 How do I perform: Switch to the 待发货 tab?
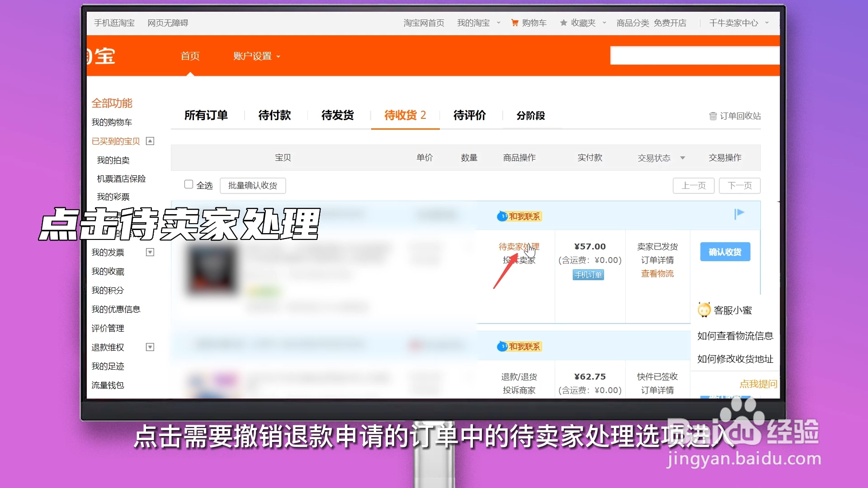pyautogui.click(x=338, y=115)
